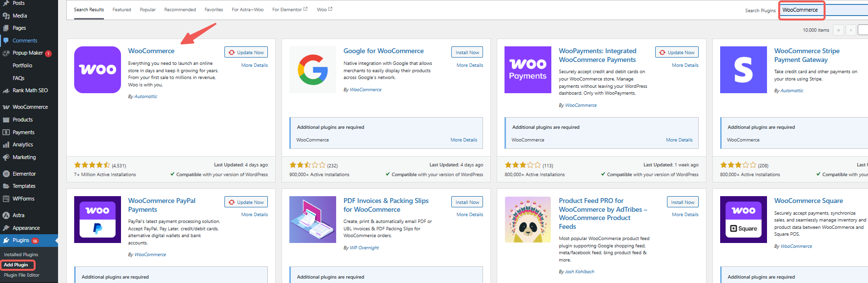This screenshot has height=283, width=868.
Task: Click the WooCommerce purple woo plugin logo
Action: coord(97,70)
